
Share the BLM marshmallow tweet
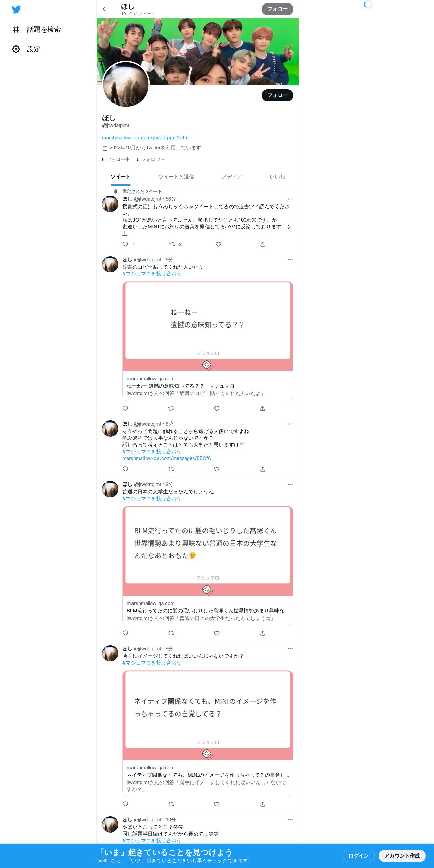263,633
